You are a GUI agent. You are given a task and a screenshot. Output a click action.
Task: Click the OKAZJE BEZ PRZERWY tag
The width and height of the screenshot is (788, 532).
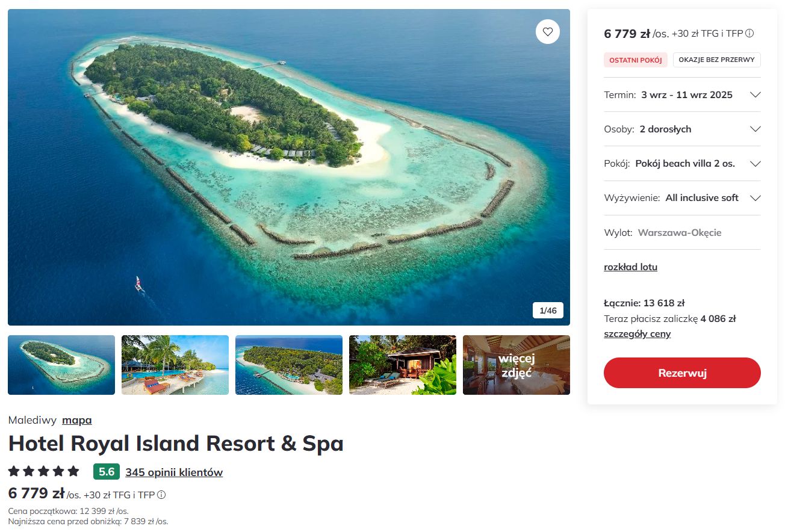click(x=717, y=60)
